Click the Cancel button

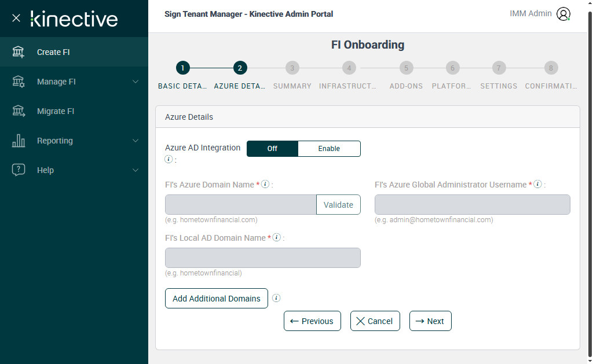click(x=375, y=321)
